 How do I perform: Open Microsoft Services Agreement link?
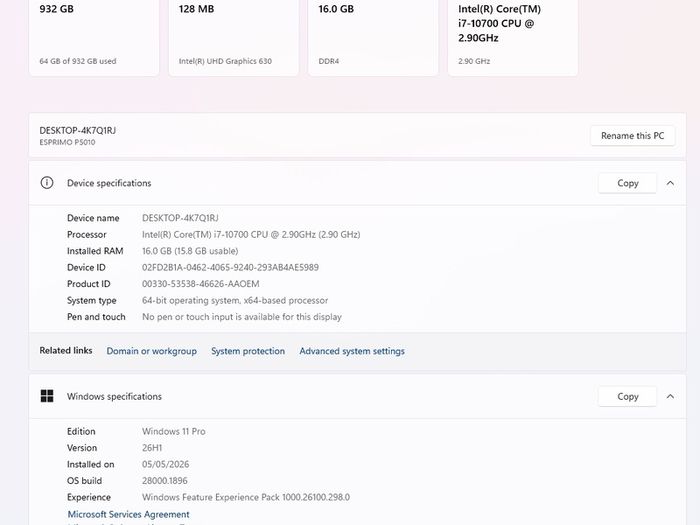click(x=129, y=514)
